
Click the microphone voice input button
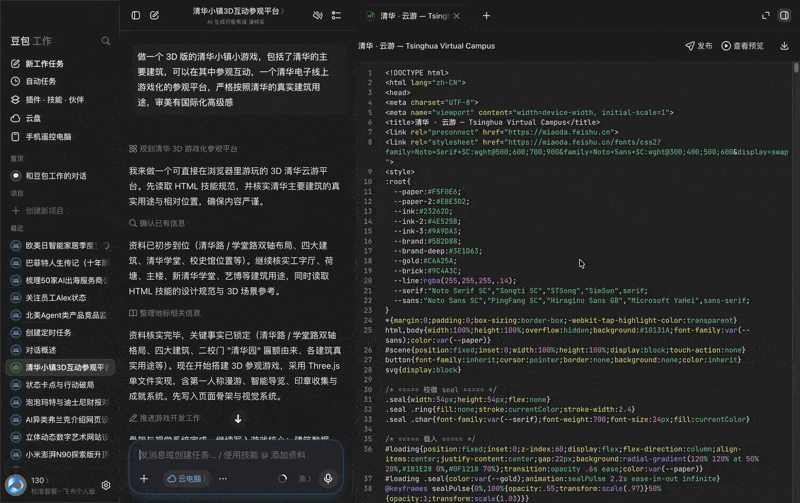(328, 479)
